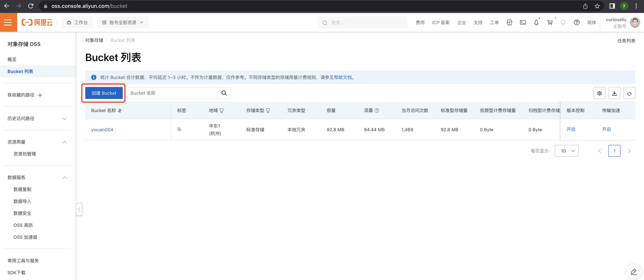Filter by 存储类型 funnel icon
644x280 pixels.
(268, 110)
